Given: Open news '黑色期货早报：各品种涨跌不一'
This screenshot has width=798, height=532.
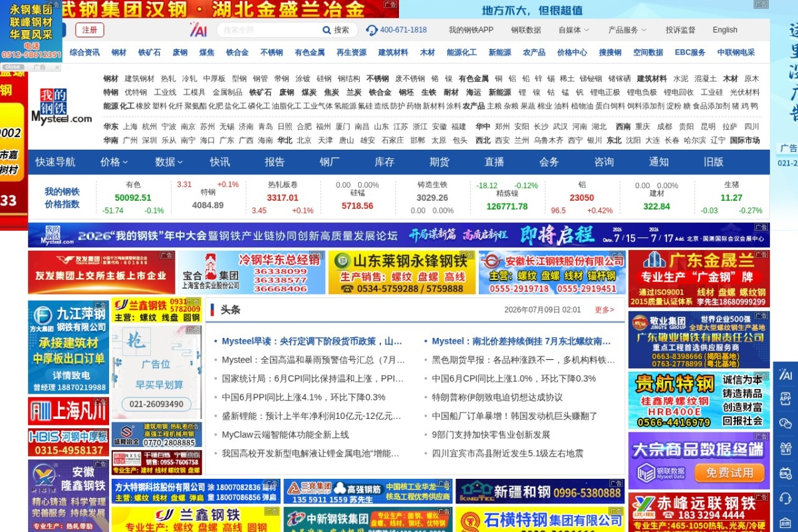Looking at the screenshot, I should tap(523, 360).
